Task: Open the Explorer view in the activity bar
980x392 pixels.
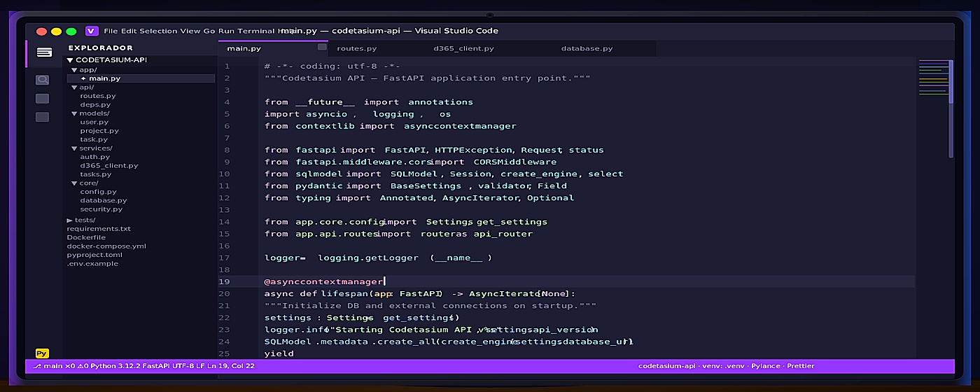Action: coord(44,52)
